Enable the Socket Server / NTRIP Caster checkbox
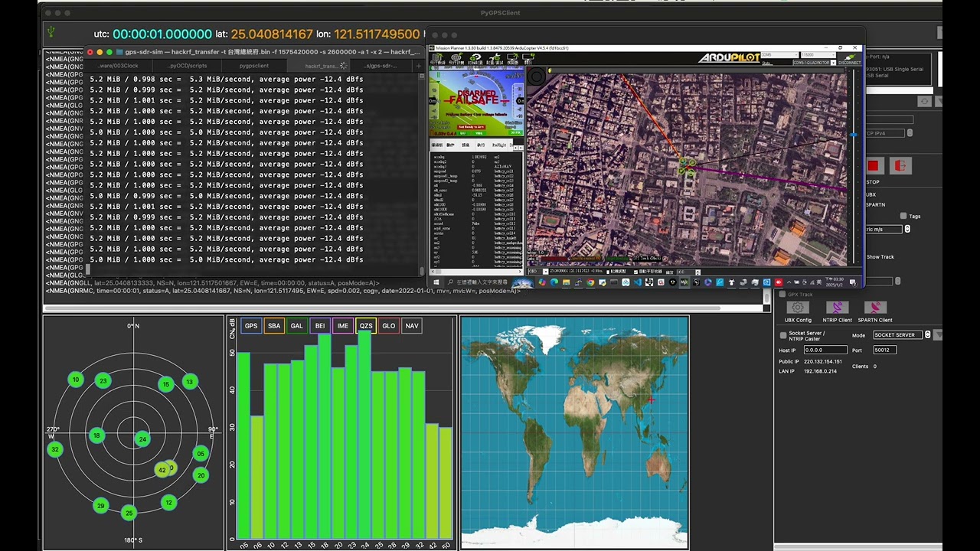Image resolution: width=980 pixels, height=551 pixels. click(x=782, y=335)
